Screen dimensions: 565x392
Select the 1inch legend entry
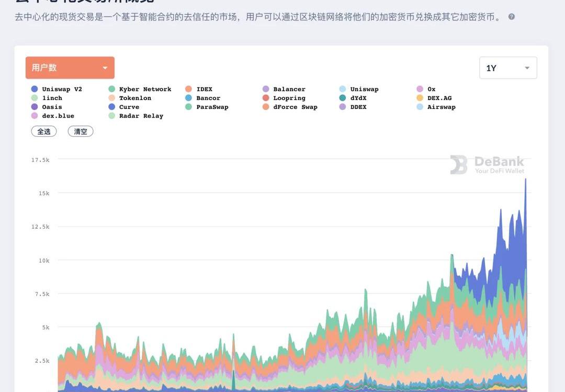click(x=52, y=98)
